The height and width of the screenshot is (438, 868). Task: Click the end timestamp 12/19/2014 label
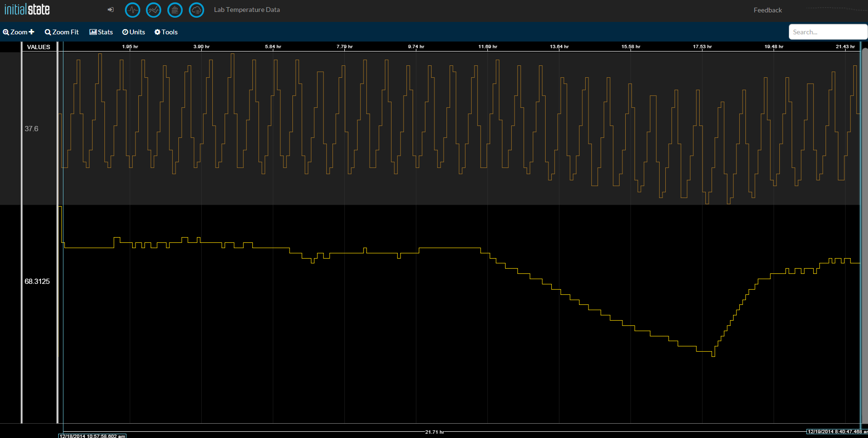coord(837,432)
